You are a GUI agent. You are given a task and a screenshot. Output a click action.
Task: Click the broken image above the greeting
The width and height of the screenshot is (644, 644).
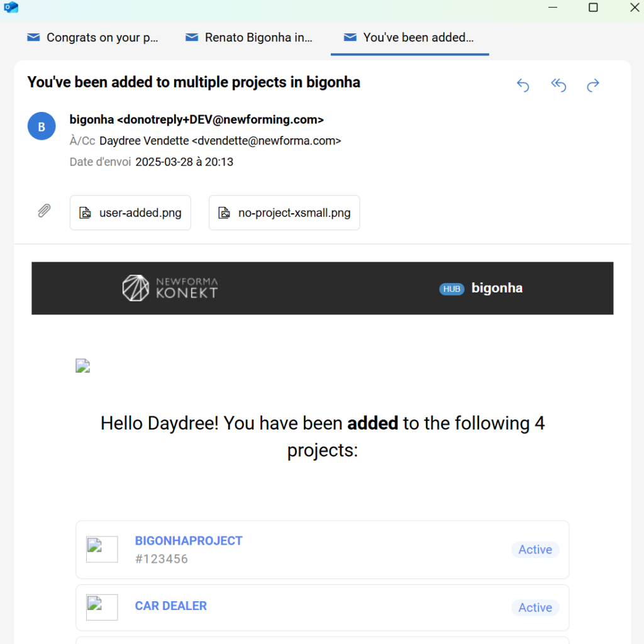coord(82,365)
